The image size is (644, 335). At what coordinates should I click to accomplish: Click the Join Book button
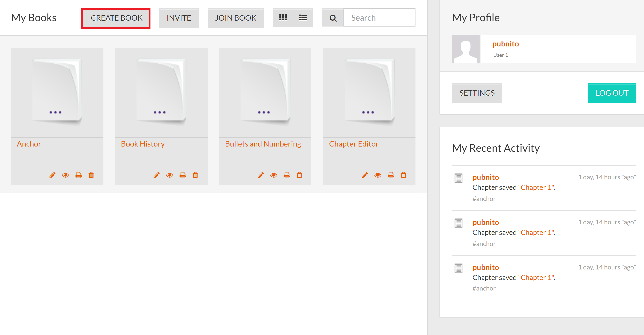236,18
